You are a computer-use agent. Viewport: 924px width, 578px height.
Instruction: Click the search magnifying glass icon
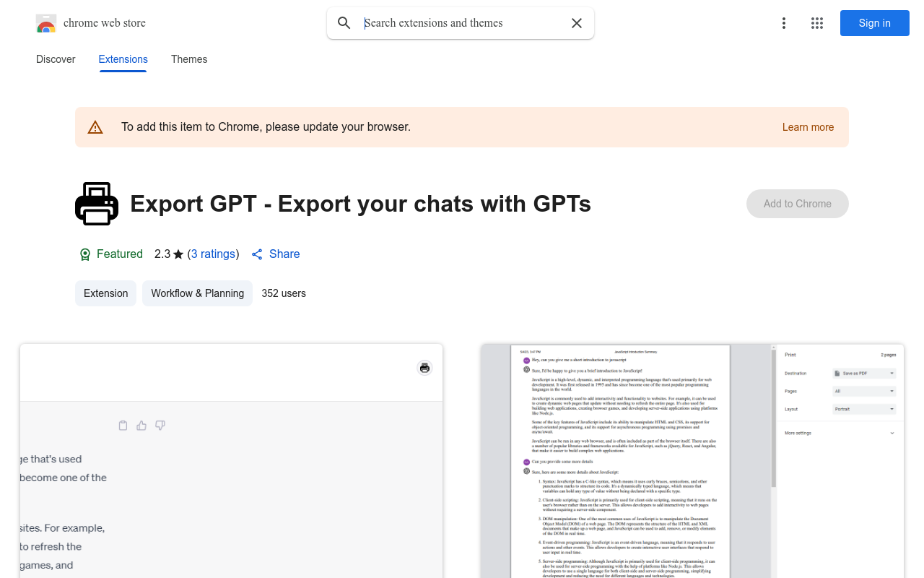tap(344, 23)
